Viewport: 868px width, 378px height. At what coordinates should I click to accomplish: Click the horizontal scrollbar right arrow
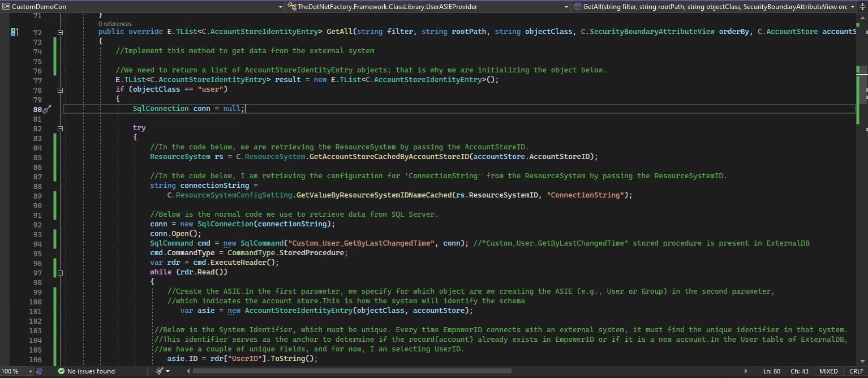coord(746,371)
